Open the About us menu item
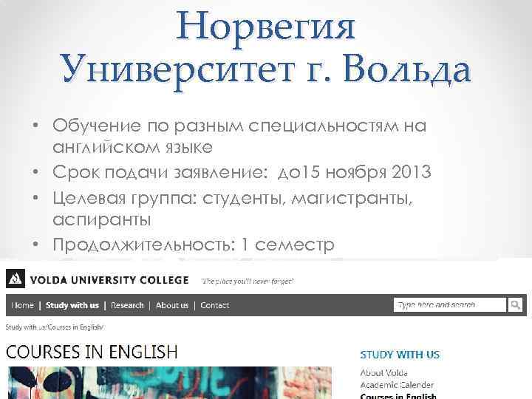 pyautogui.click(x=172, y=305)
